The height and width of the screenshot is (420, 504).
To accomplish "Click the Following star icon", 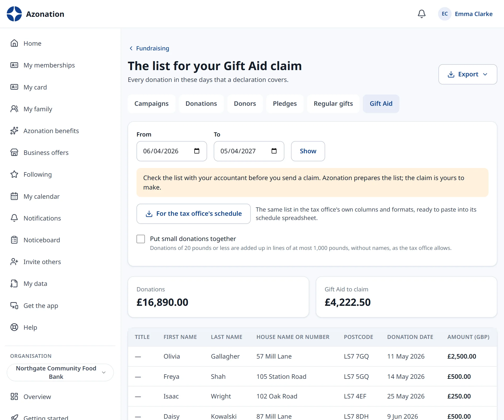I will point(14,174).
